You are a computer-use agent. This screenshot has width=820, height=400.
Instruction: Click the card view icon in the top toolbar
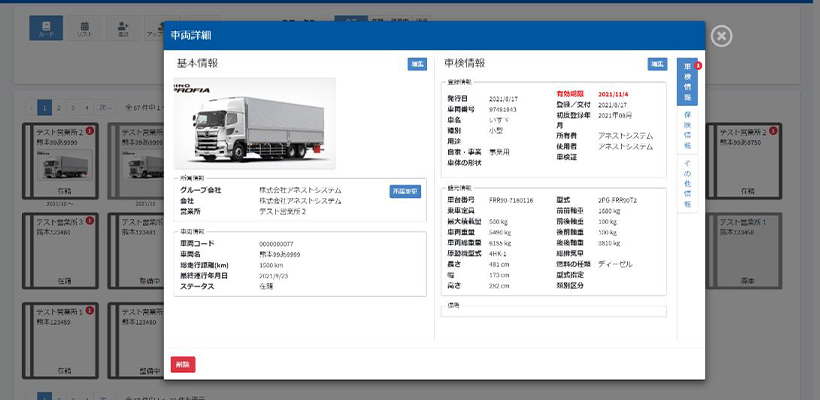(43, 27)
